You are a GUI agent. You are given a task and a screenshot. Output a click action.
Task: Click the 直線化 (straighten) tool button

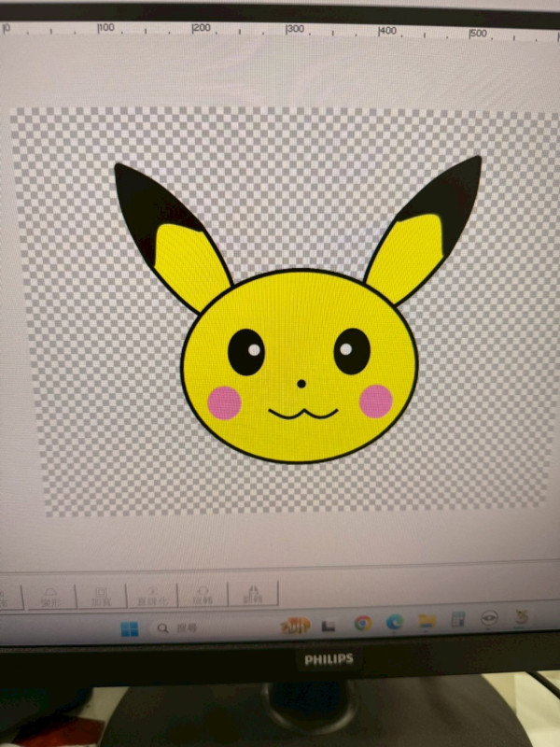pos(152,596)
